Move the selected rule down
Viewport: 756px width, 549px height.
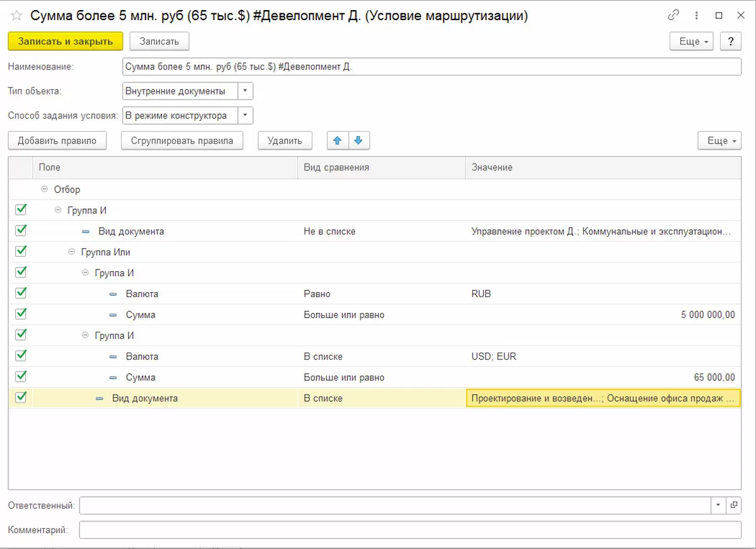click(358, 140)
